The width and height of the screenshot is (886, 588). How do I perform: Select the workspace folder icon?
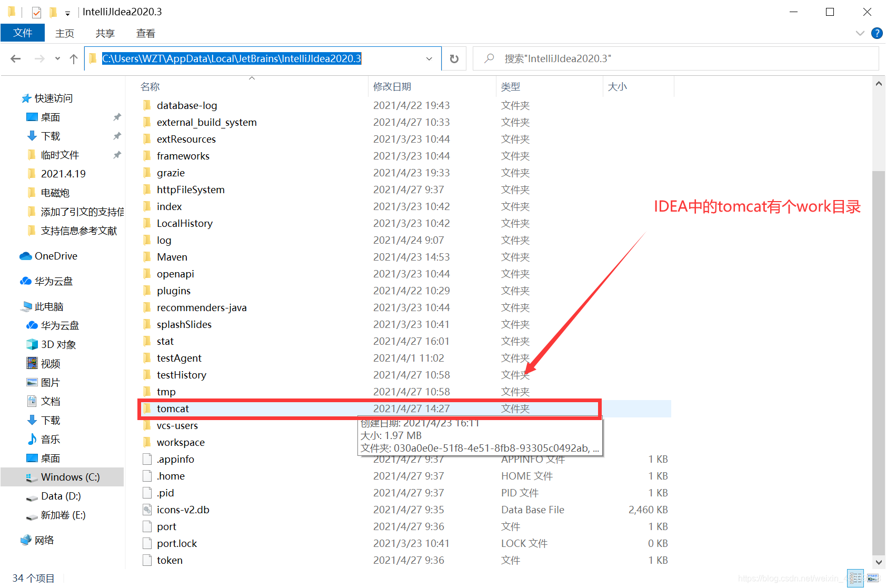(147, 442)
